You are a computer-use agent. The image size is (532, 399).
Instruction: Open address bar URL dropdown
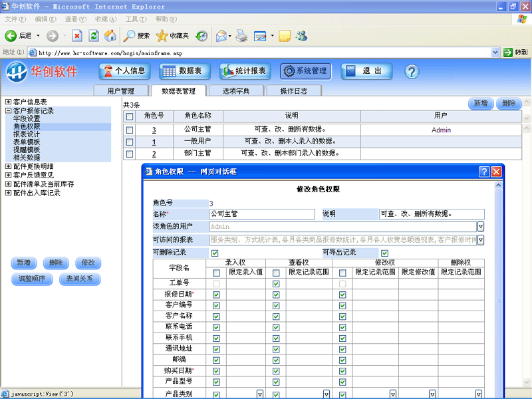tap(495, 53)
